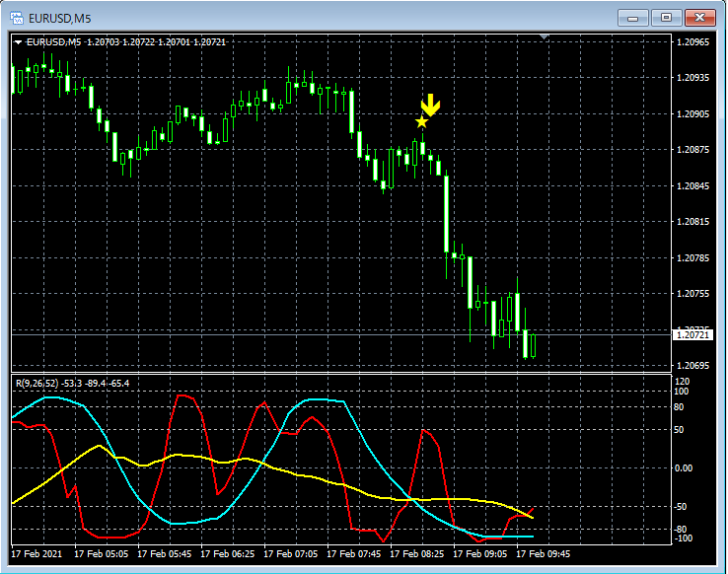
Task: Expand the chart menu triangle beside EURUSD,M5
Action: coord(18,42)
